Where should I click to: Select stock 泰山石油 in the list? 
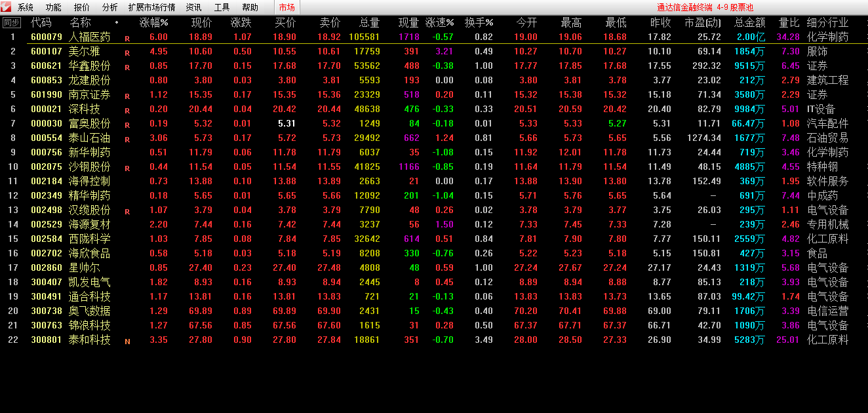(x=90, y=138)
